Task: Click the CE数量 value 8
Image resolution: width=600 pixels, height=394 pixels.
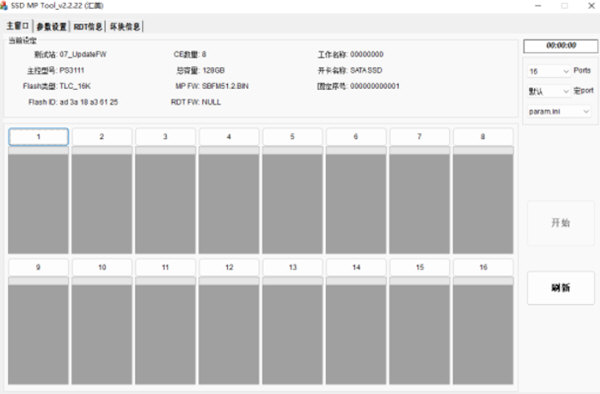Action: (204, 54)
